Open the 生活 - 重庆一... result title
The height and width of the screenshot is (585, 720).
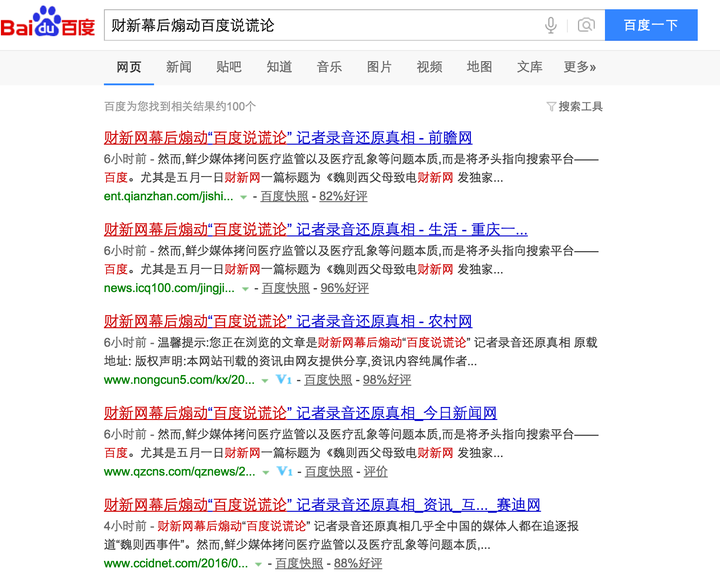click(x=315, y=230)
